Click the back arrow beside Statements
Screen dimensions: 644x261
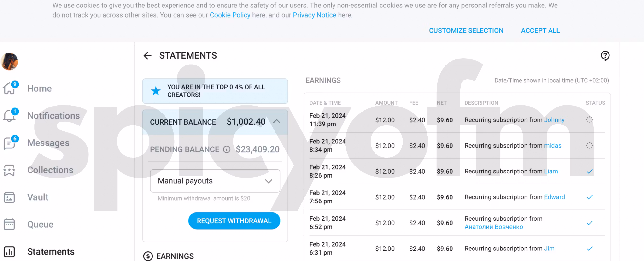(147, 56)
